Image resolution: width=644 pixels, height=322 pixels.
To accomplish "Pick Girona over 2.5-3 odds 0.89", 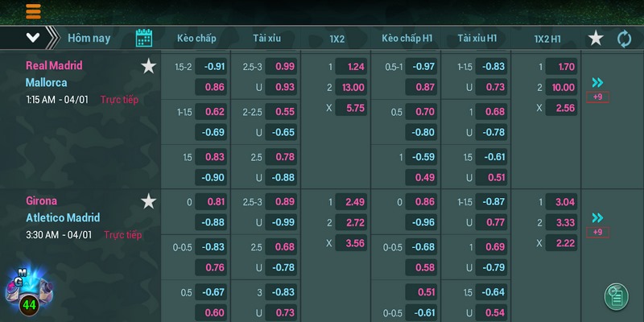I will pos(281,202).
